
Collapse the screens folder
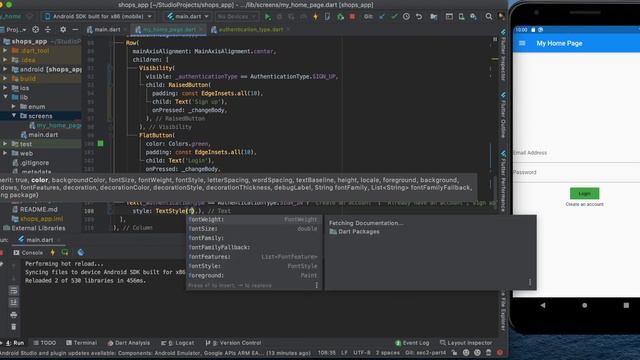pyautogui.click(x=13, y=116)
